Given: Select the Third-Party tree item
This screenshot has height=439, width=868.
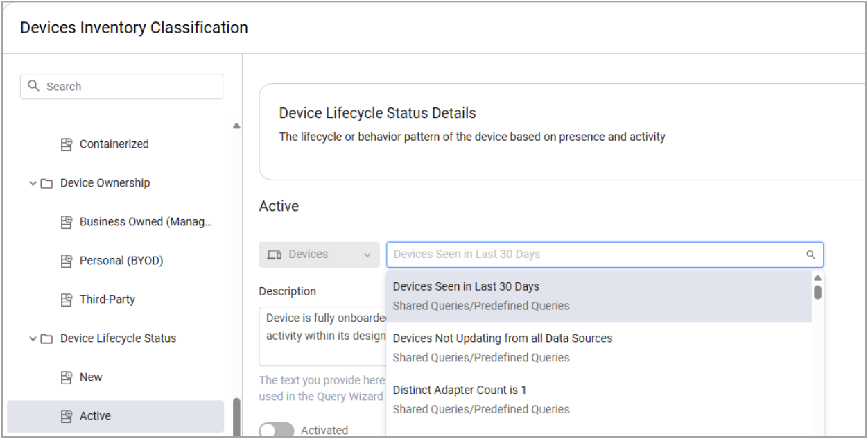Looking at the screenshot, I should 107,300.
